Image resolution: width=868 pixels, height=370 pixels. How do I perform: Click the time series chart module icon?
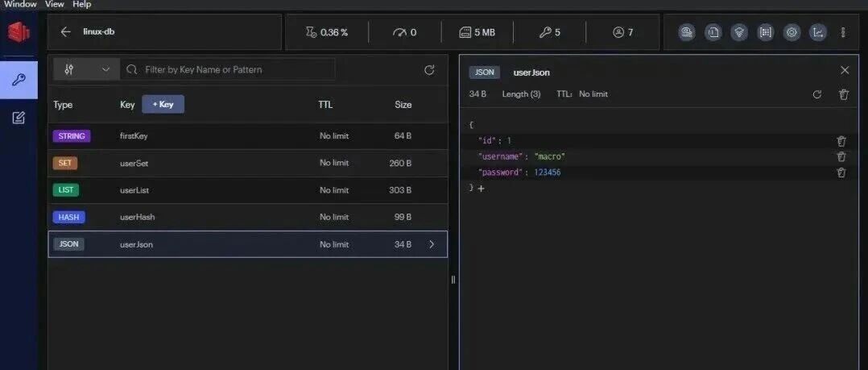coord(817,32)
